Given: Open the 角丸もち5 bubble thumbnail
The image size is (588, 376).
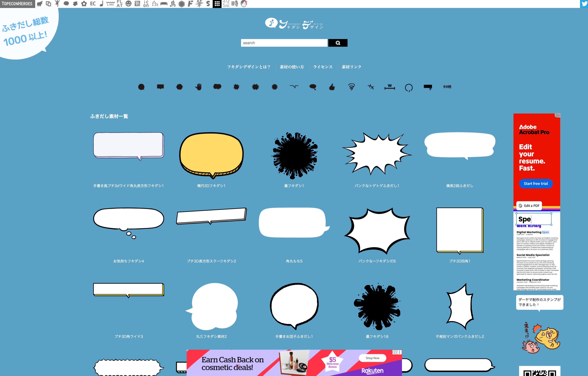Looking at the screenshot, I should click(x=294, y=223).
